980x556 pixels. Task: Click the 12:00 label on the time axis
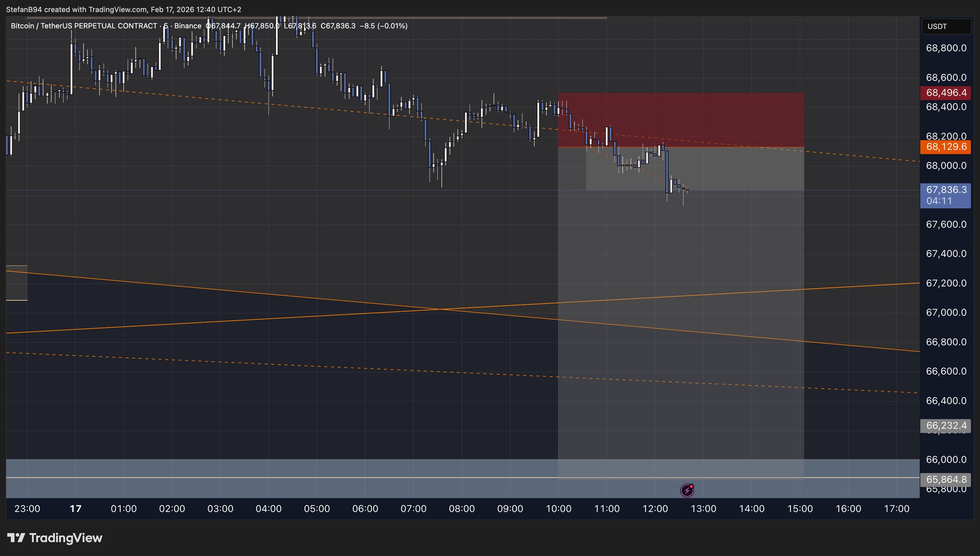point(655,509)
